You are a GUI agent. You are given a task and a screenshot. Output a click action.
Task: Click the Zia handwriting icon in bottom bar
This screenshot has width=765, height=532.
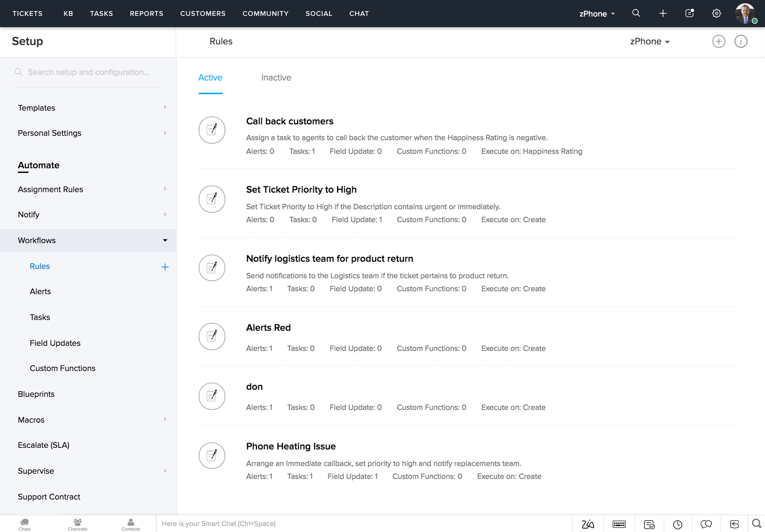(588, 524)
